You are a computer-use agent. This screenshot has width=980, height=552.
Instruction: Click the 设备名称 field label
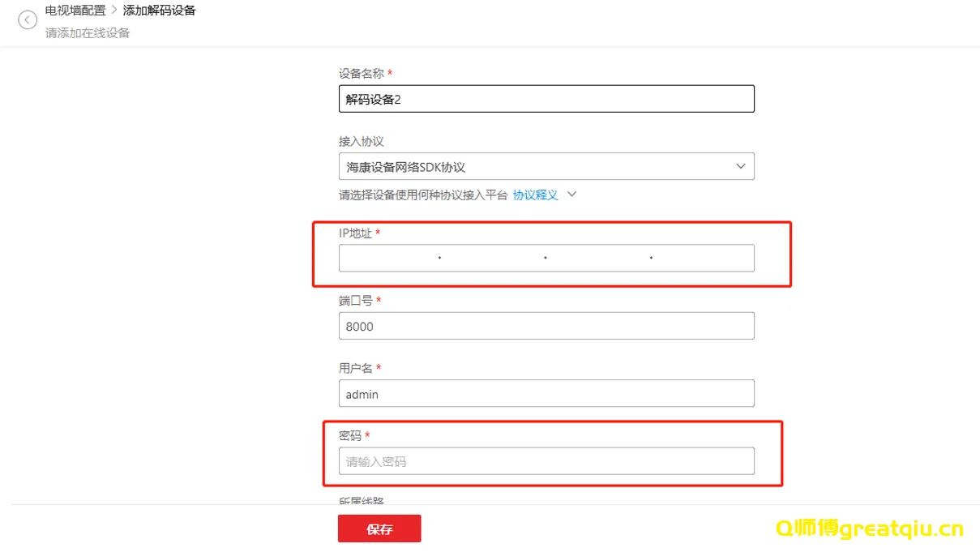[x=361, y=74]
